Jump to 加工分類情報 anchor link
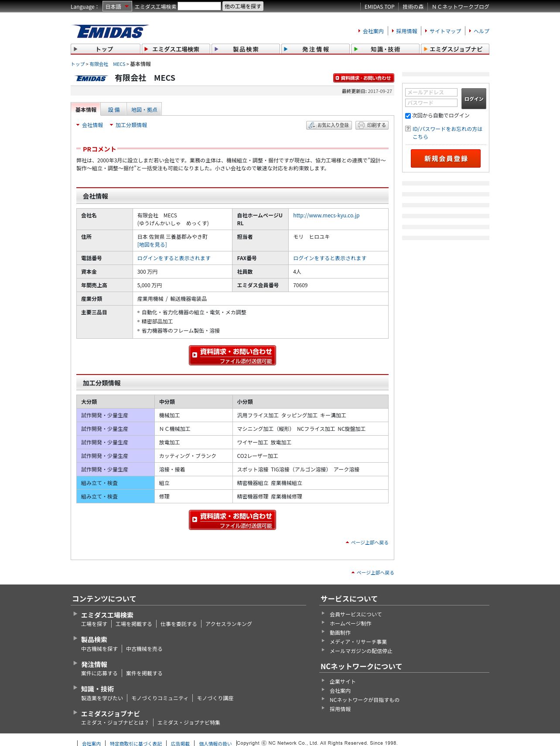Image resolution: width=560 pixels, height=746 pixels. coord(131,125)
